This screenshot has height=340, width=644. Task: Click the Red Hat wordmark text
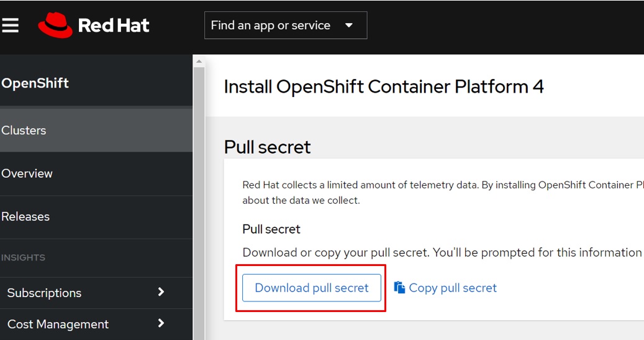tap(114, 25)
